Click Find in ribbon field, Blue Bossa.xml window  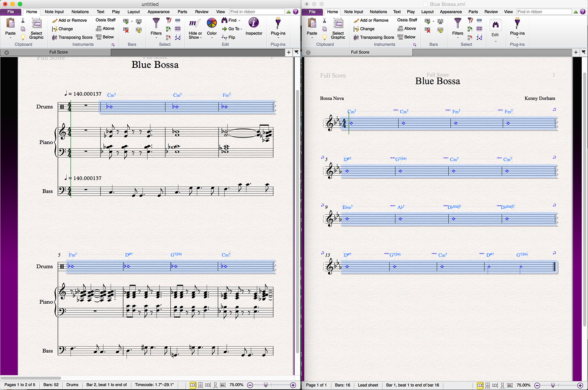point(544,12)
